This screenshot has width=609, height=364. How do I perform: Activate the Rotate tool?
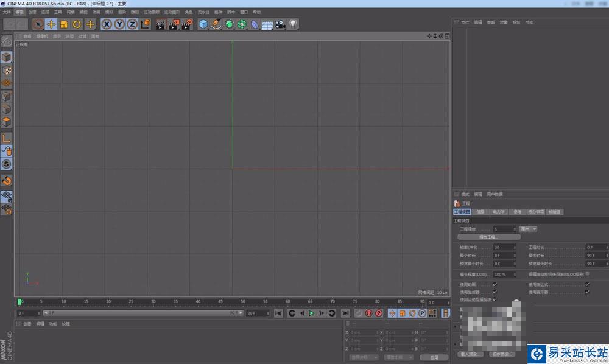point(77,24)
